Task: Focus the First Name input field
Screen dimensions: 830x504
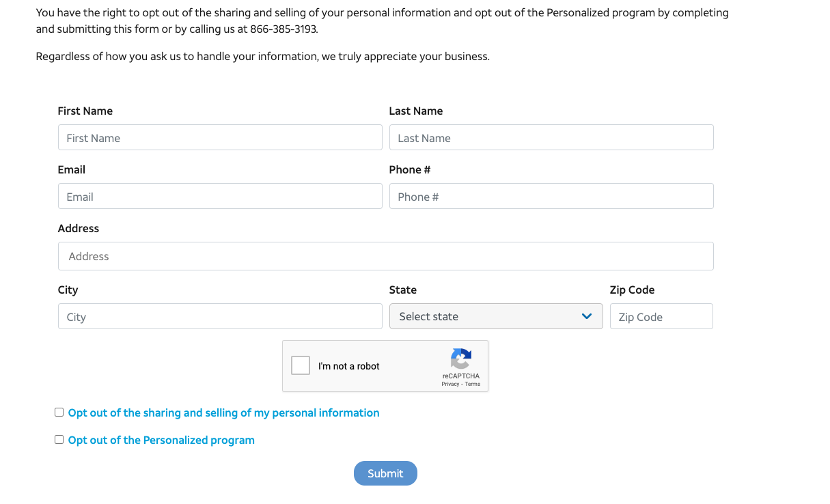Action: click(x=220, y=137)
